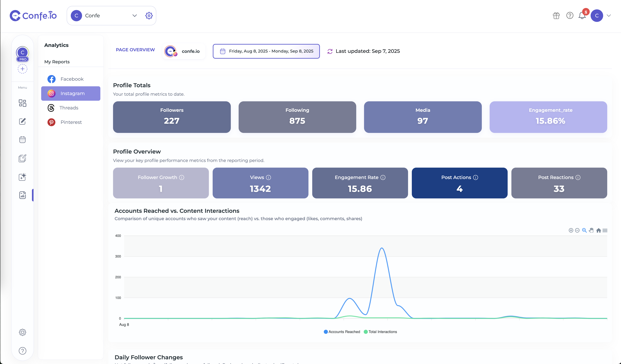
Task: Expand the Confe workspace dropdown
Action: pos(135,15)
